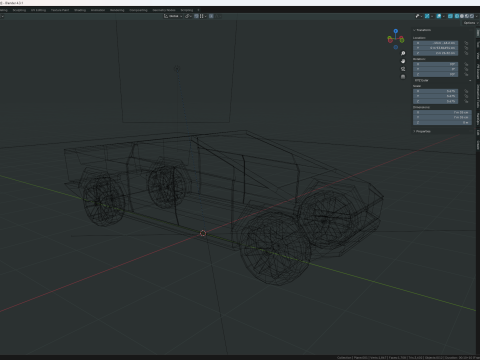Toggle show gizmos button
The height and width of the screenshot is (360, 480).
coord(427,16)
